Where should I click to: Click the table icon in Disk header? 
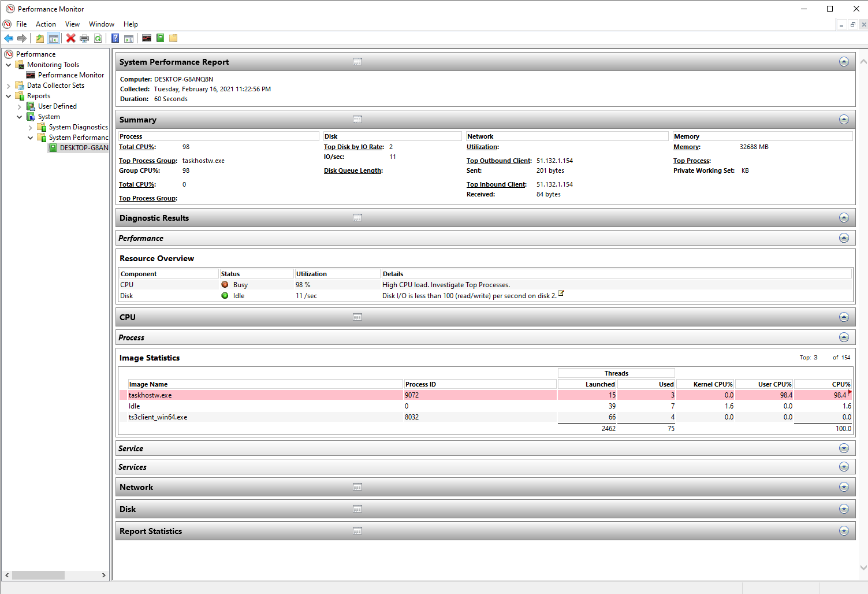coord(357,509)
